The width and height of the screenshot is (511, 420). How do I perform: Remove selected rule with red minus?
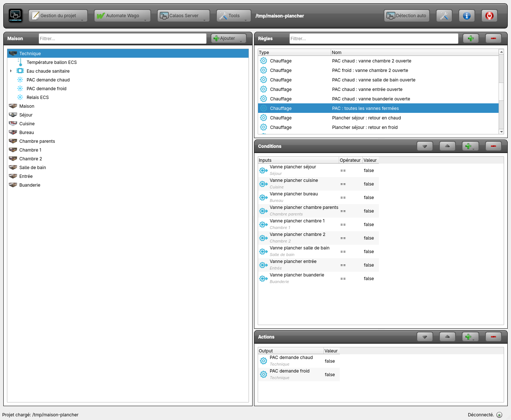coord(493,38)
